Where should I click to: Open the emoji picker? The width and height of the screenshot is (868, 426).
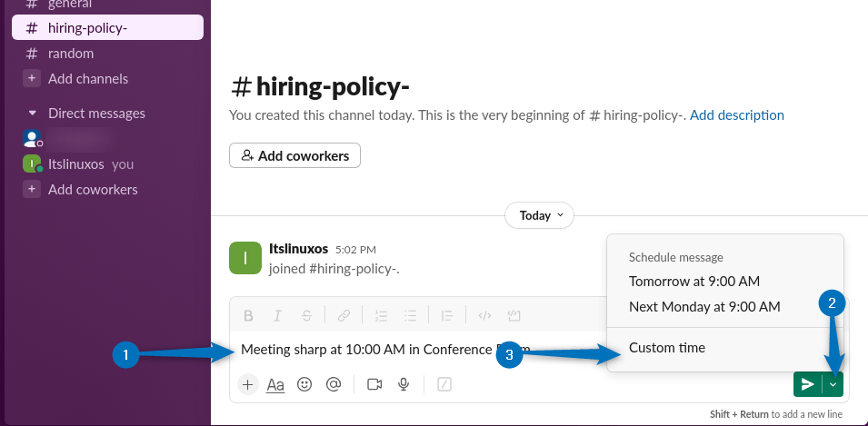304,384
